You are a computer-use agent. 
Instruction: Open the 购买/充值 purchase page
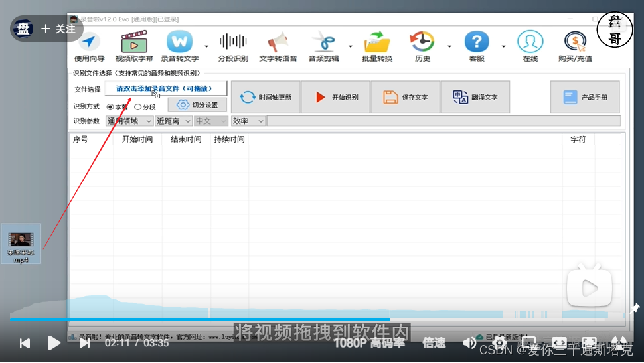(575, 46)
